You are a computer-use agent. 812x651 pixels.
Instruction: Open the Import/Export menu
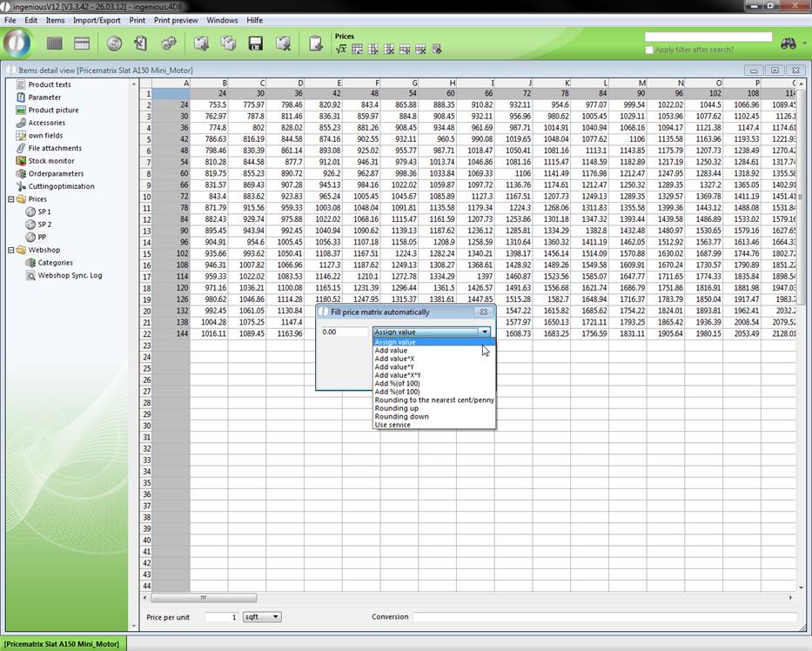(97, 20)
